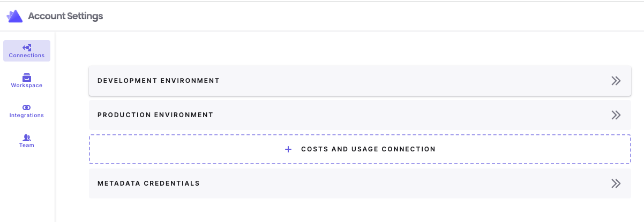Click the Development Environment title text

(x=159, y=81)
